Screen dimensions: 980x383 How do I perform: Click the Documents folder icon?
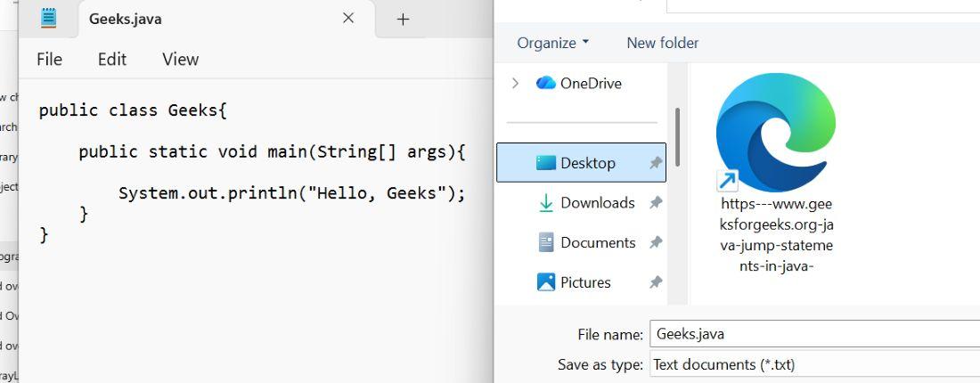click(545, 242)
